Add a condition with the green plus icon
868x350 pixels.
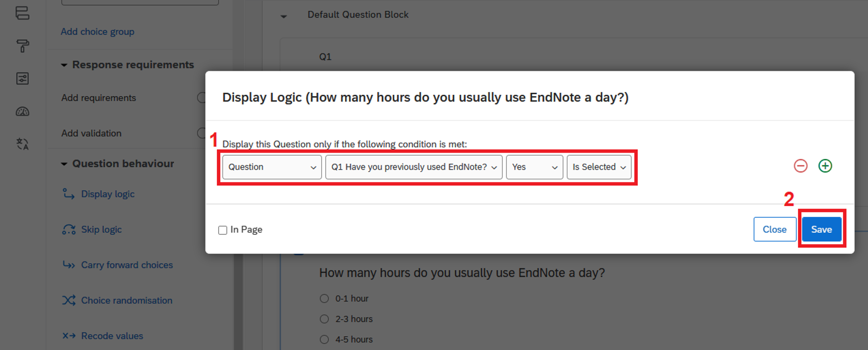(x=825, y=166)
